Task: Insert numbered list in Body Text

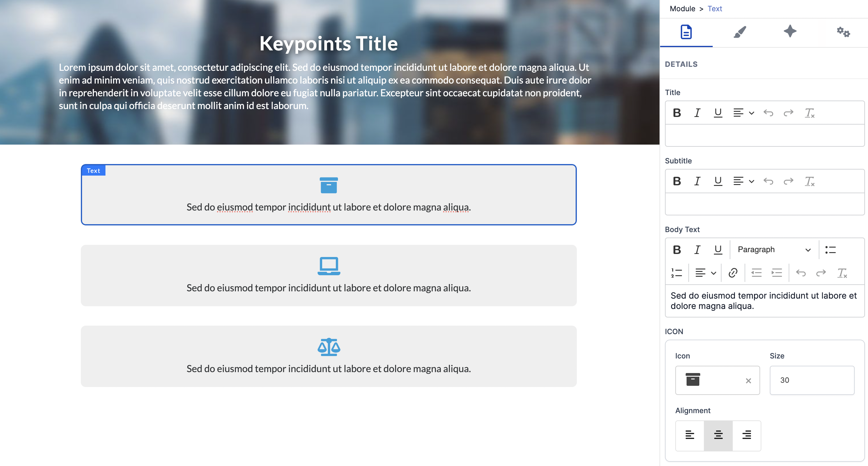Action: (x=676, y=273)
